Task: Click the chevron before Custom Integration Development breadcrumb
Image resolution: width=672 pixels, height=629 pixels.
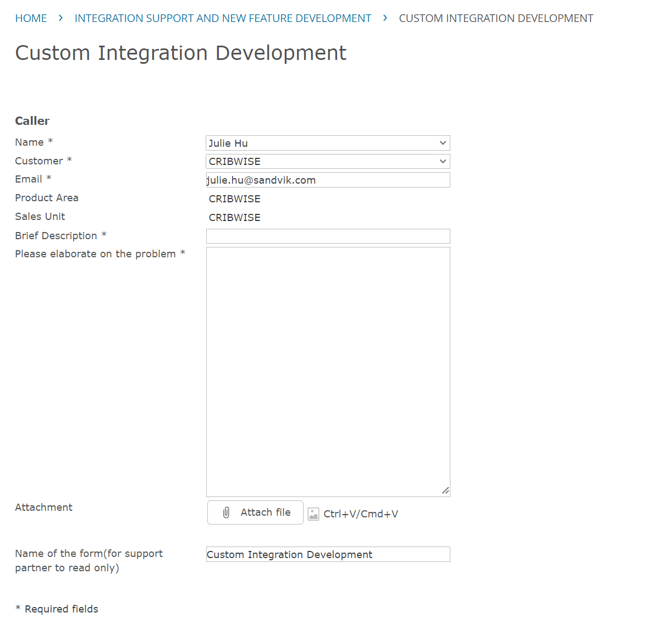Action: [385, 18]
